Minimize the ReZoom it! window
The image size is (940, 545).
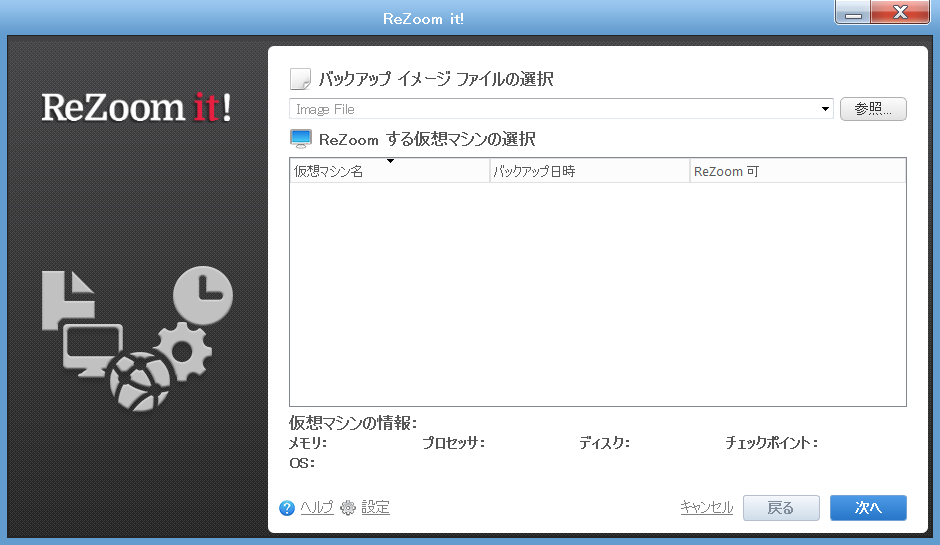click(x=853, y=12)
